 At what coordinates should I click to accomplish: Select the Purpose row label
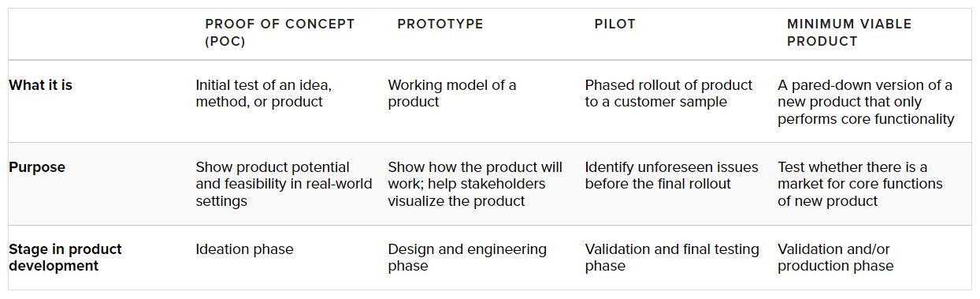(37, 167)
